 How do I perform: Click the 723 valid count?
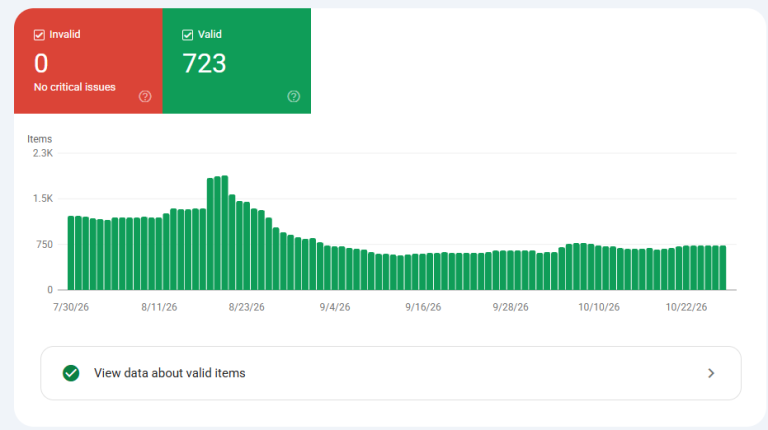pos(204,64)
